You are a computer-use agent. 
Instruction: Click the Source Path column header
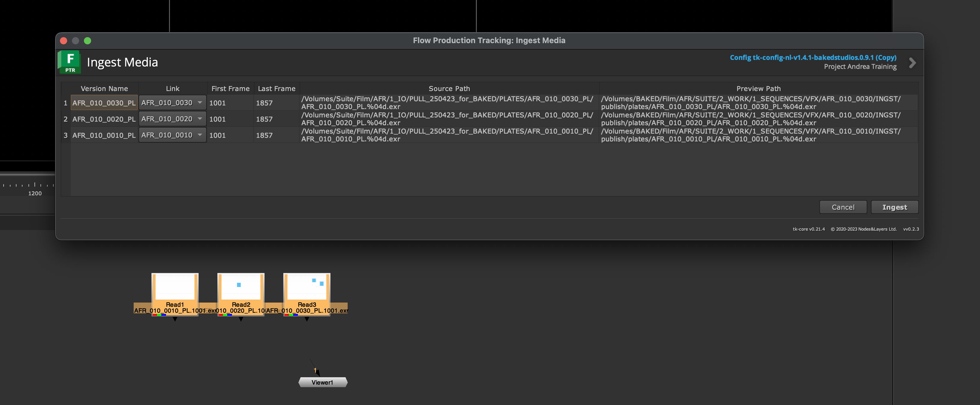click(x=449, y=89)
